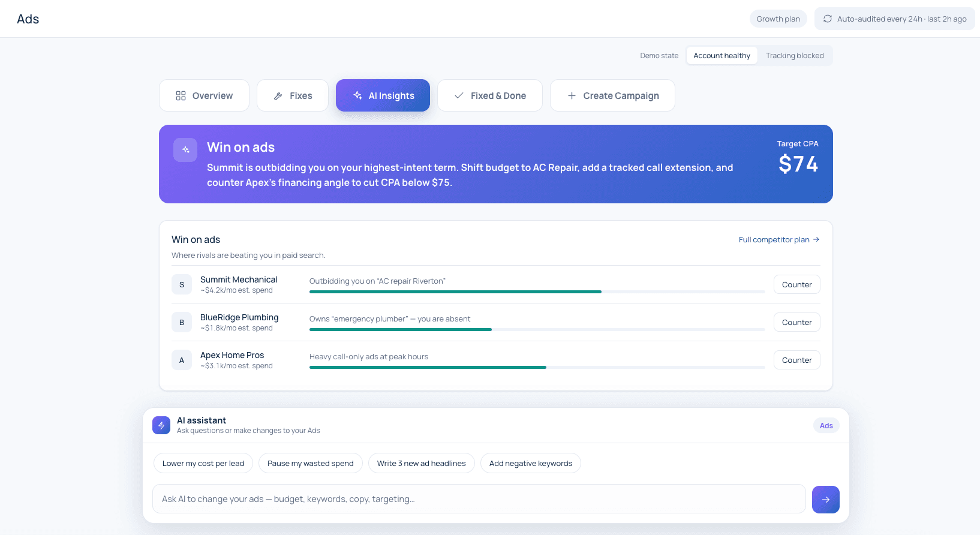Viewport: 980px width, 535px height.
Task: Click the '~$3.1k/mo est. spend' text
Action: [236, 366]
